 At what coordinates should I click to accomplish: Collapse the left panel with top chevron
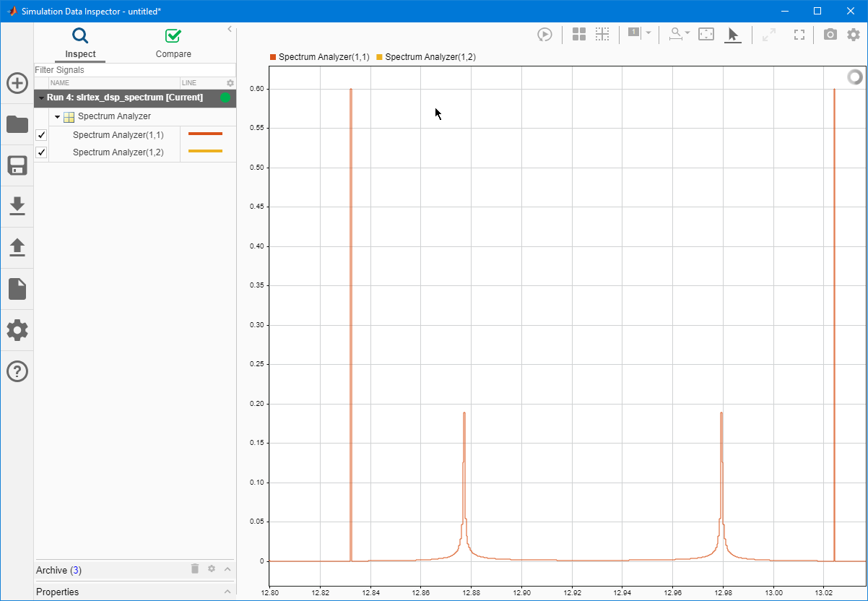[x=230, y=29]
